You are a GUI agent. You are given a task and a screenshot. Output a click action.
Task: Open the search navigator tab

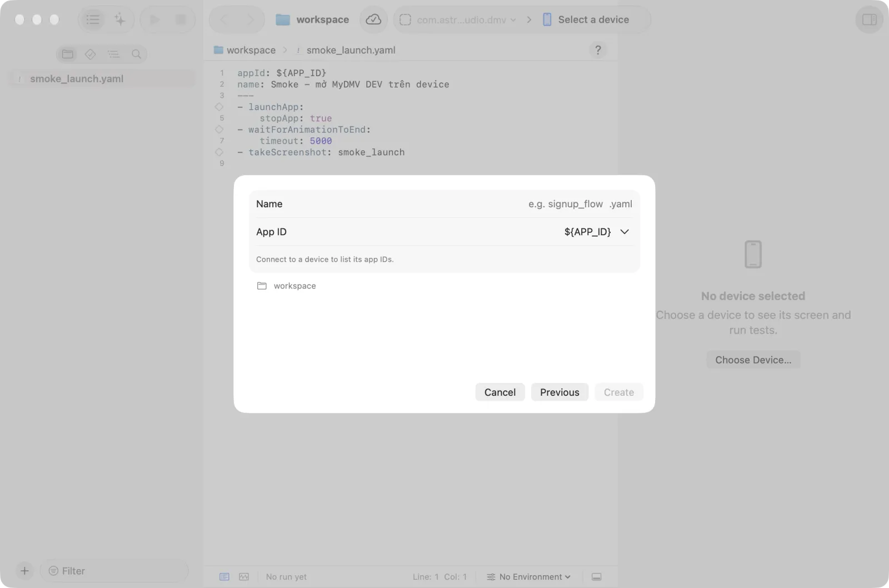(x=136, y=54)
